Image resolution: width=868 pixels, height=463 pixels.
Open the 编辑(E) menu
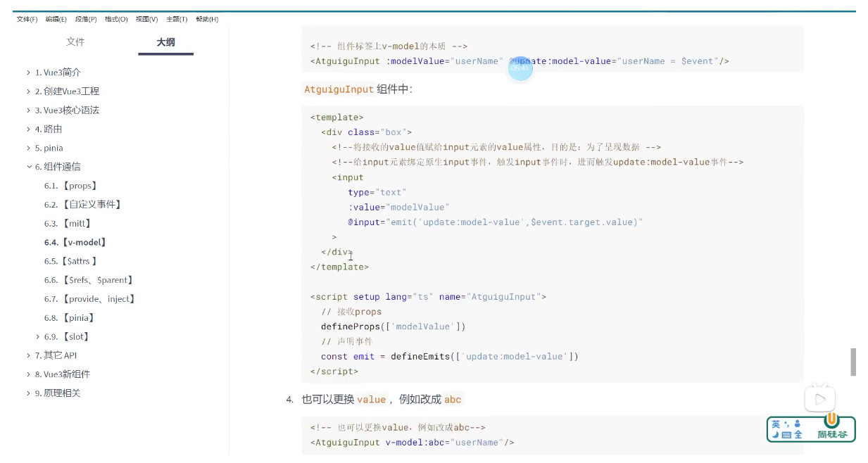(56, 19)
